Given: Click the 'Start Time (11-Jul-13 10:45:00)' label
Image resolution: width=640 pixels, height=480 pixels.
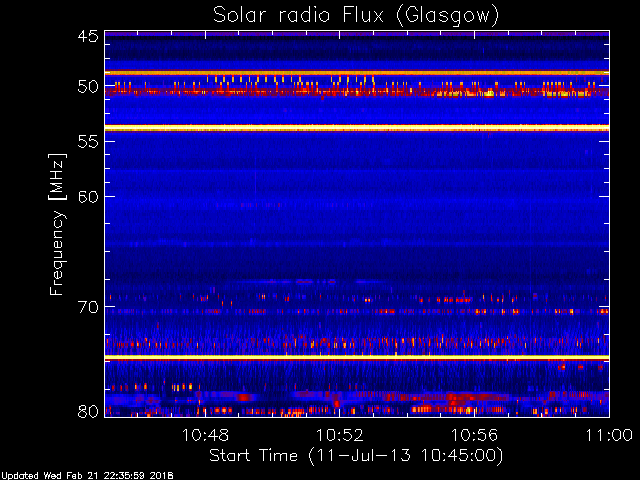Looking at the screenshot, I should click(x=356, y=455).
